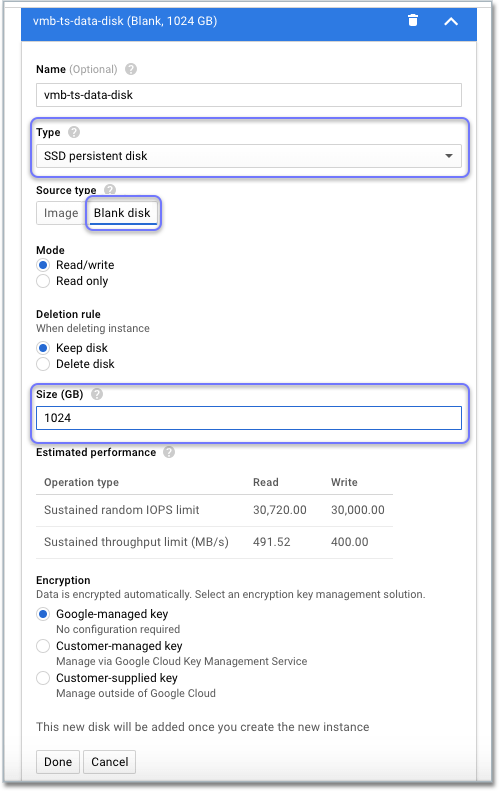Delete the vmb-ts-data-disk with trash icon

(413, 21)
